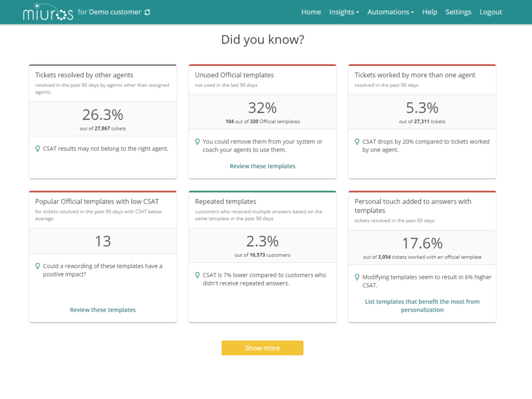Click lightbulb icon in Tickets worked by more than one agent card
This screenshot has height=399, width=532.
click(357, 142)
